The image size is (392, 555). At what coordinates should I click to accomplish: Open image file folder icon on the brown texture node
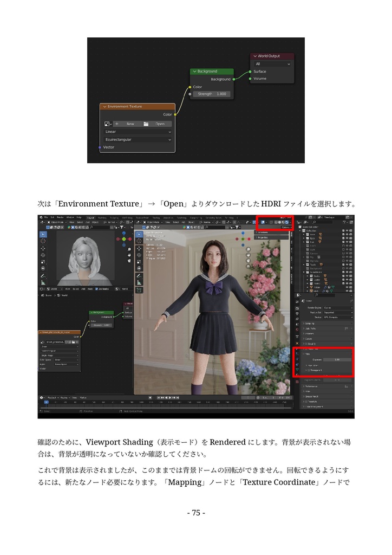74,342
